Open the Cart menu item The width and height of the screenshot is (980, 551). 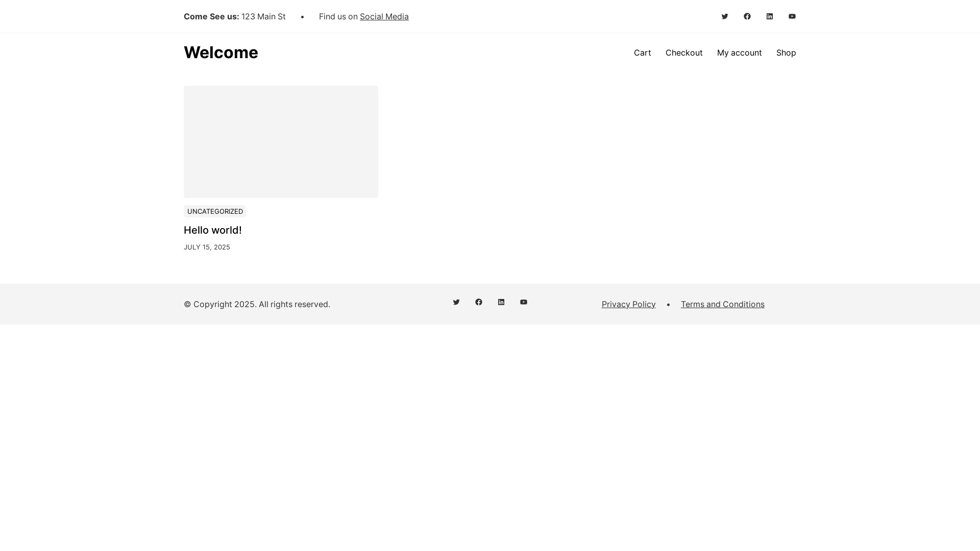[x=642, y=53]
